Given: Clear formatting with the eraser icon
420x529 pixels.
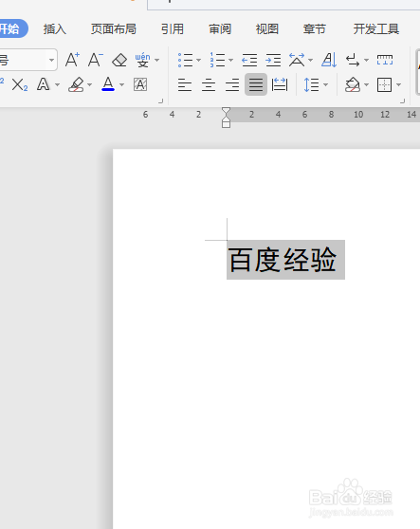Looking at the screenshot, I should (119, 61).
